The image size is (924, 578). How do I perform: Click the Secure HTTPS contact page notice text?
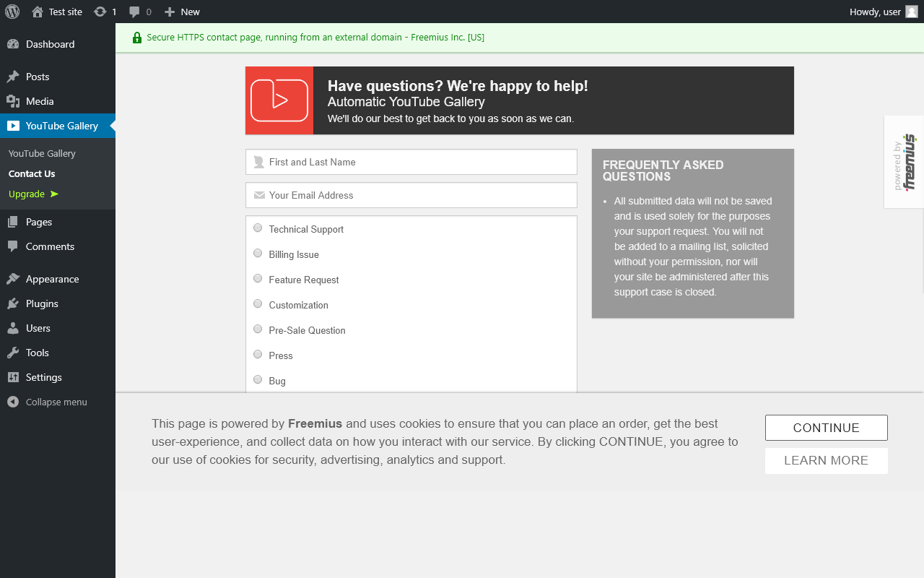pos(315,38)
